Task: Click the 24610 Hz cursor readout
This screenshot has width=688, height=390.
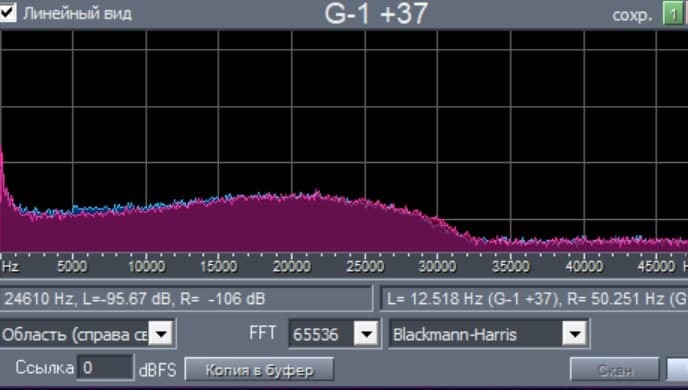Action: (x=186, y=299)
